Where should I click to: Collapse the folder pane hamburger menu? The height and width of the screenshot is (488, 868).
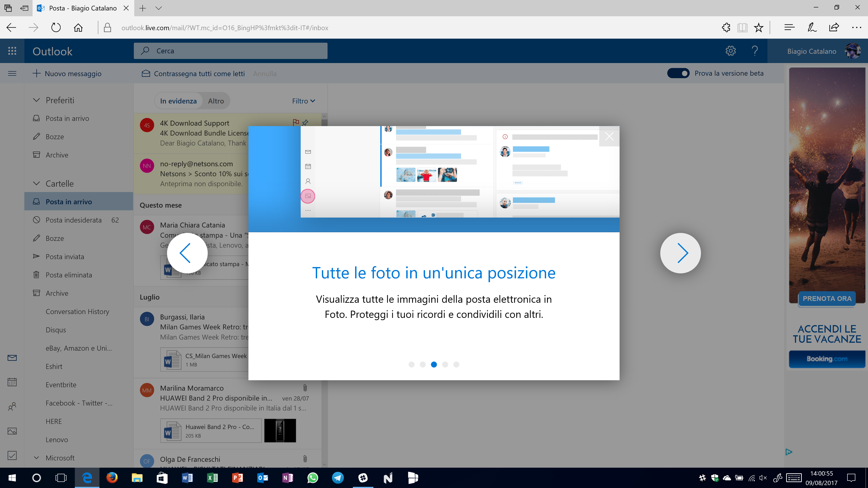tap(12, 73)
